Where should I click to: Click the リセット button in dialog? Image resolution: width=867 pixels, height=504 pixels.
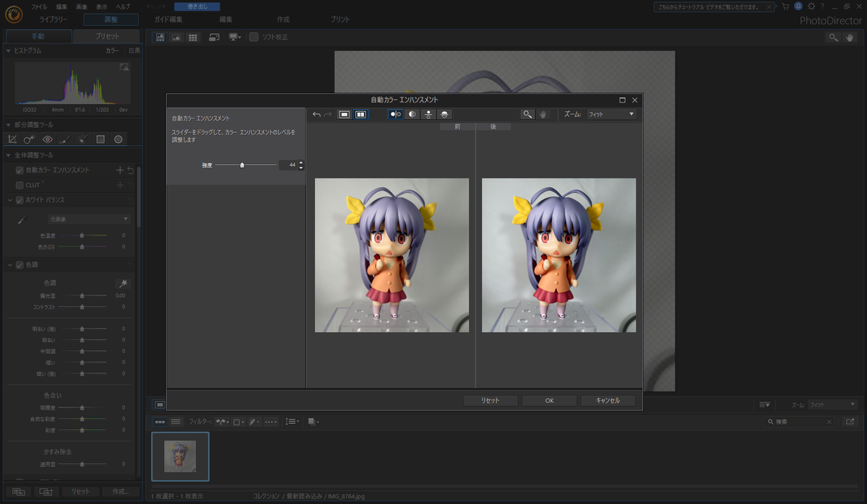(491, 400)
